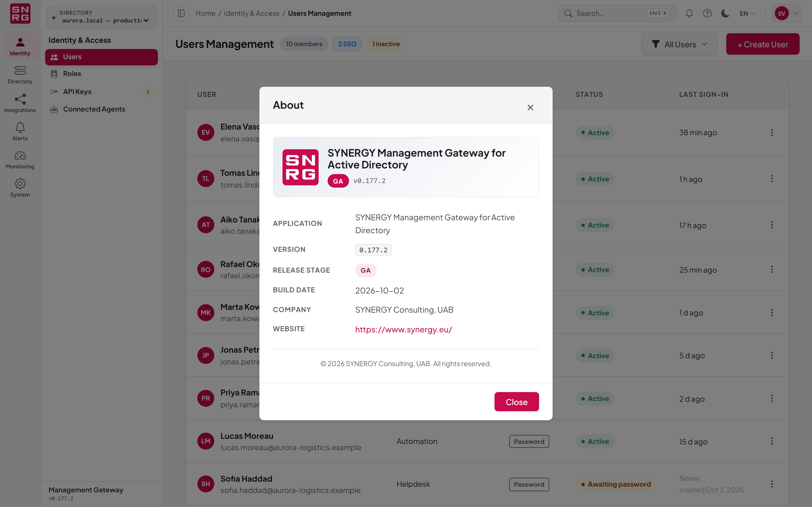
Task: Collapse the sidebar panel toggle icon
Action: pyautogui.click(x=181, y=14)
